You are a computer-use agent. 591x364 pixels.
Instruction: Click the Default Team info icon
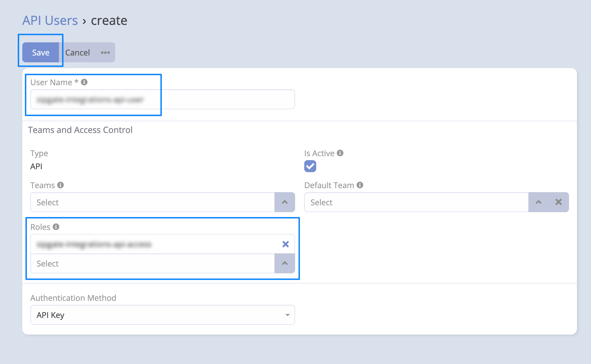(360, 185)
